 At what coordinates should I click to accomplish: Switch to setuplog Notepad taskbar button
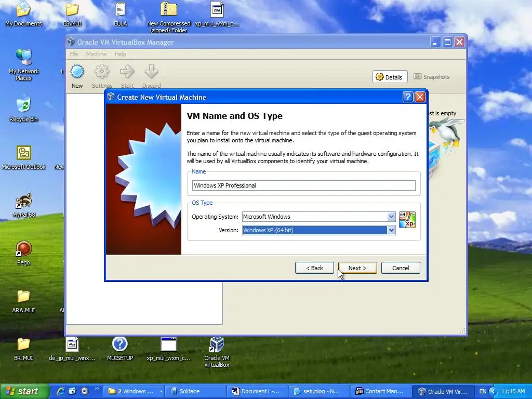click(318, 392)
